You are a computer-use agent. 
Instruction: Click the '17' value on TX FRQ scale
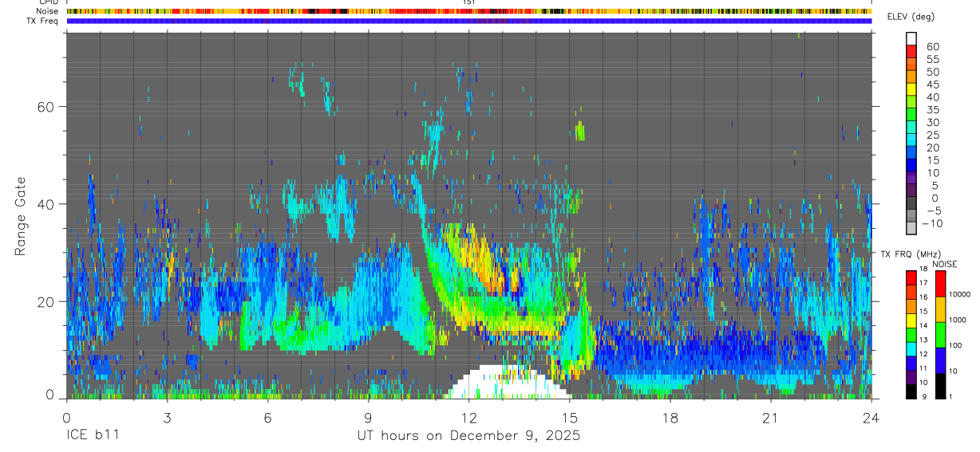923,283
